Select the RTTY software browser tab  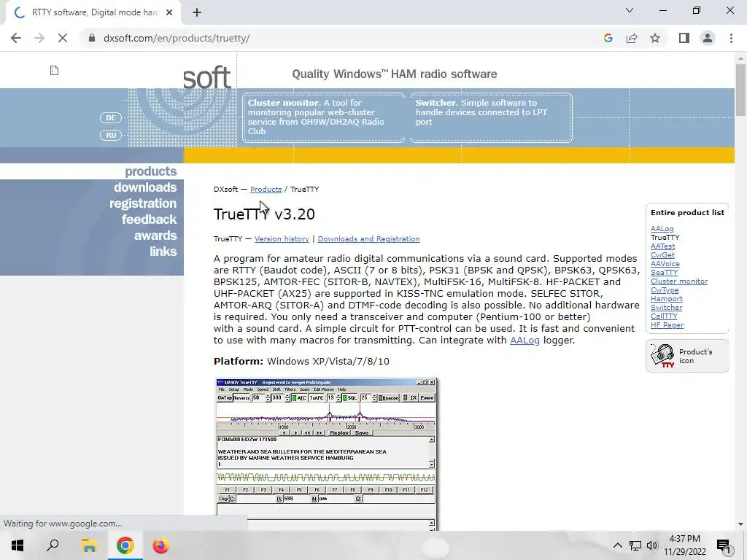(93, 12)
